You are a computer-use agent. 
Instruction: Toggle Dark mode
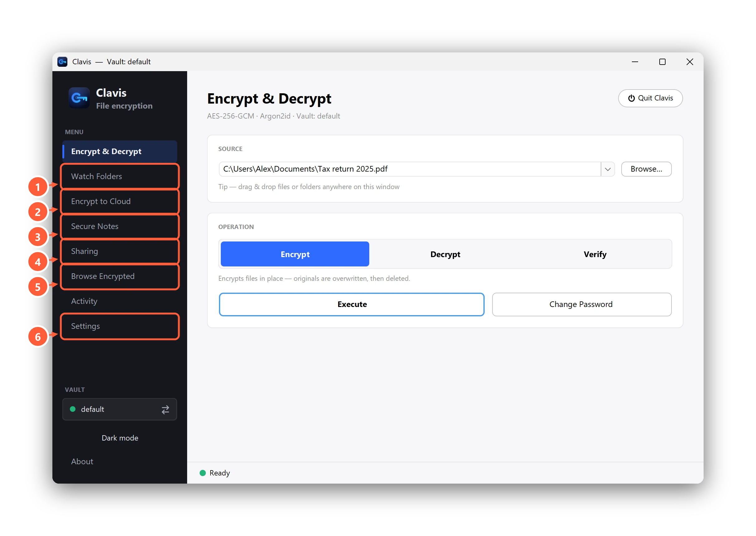pyautogui.click(x=120, y=438)
